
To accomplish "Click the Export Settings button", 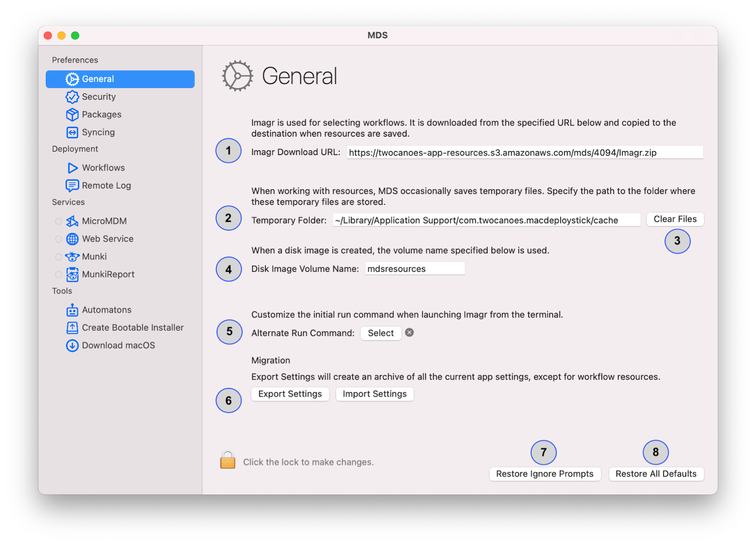I will [290, 394].
